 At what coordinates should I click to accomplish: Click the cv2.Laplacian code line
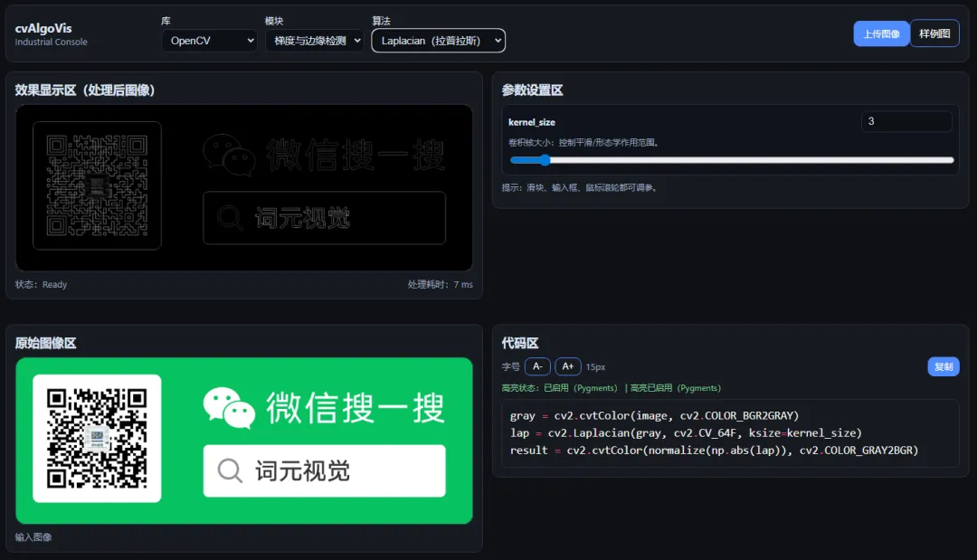pyautogui.click(x=686, y=433)
